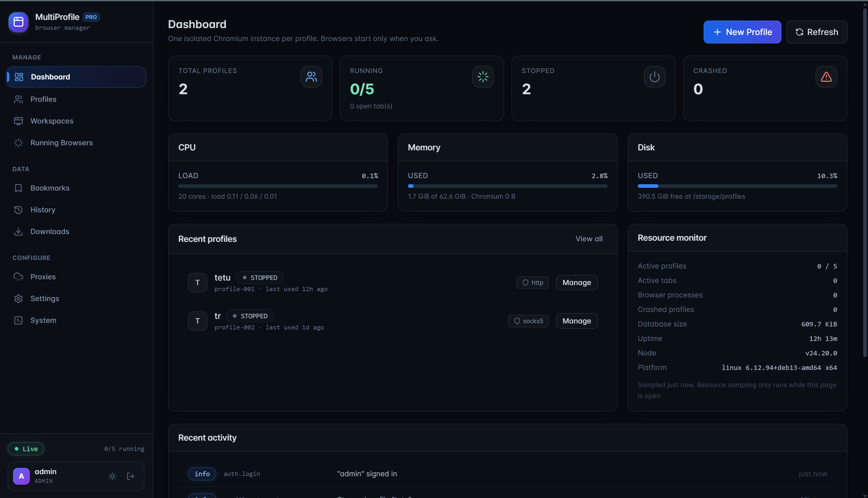868x498 pixels.
Task: Click the info badge on auth.login entry
Action: coord(202,474)
